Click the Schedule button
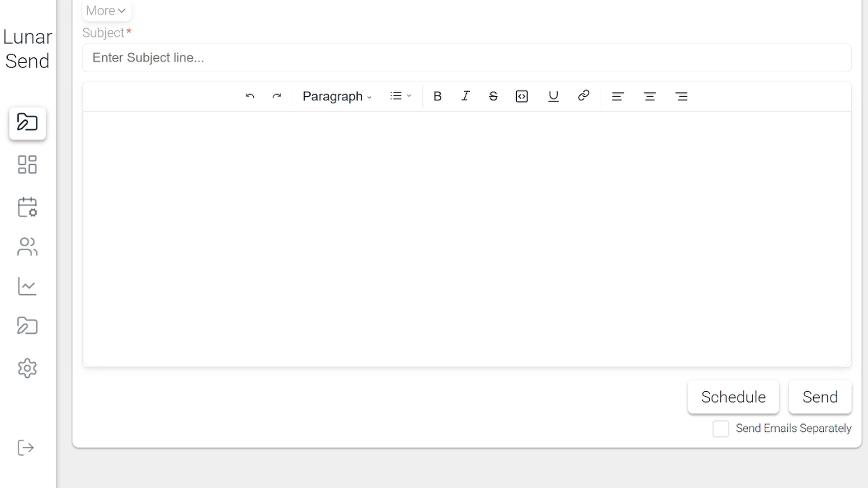 click(733, 397)
